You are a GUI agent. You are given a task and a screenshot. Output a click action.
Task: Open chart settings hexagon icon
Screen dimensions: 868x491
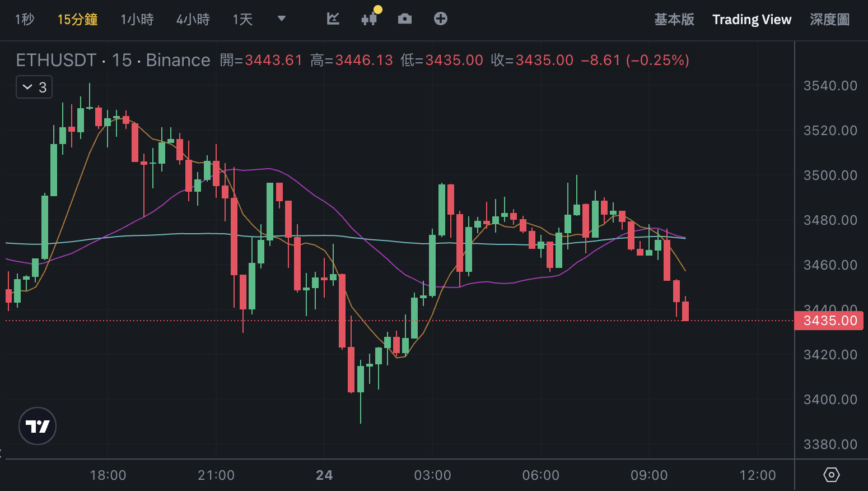(x=831, y=475)
